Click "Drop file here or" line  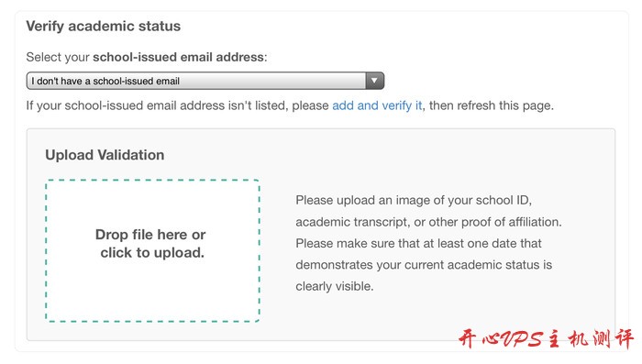point(150,235)
